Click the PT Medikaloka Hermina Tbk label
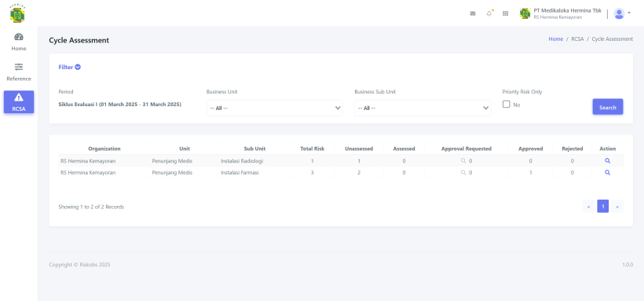The height and width of the screenshot is (301, 644). point(568,11)
